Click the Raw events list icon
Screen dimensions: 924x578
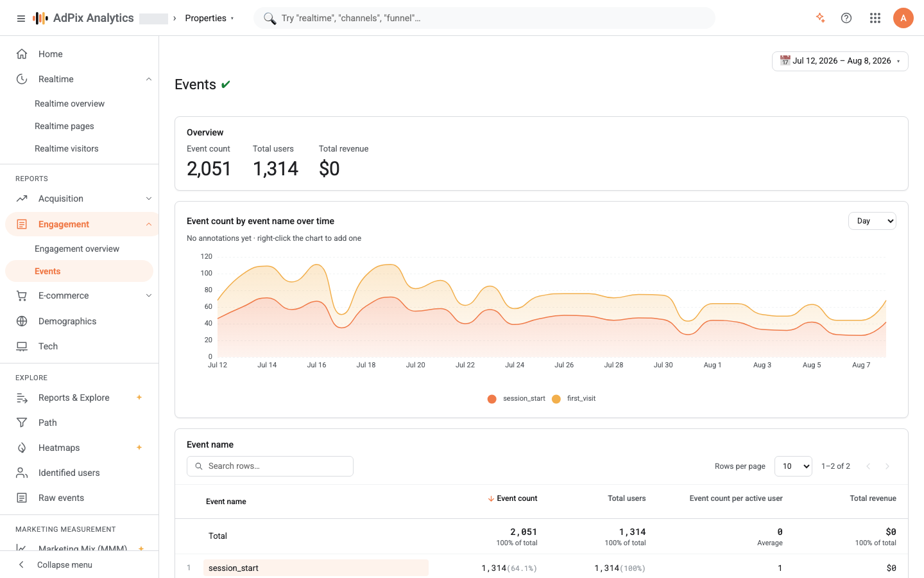[x=22, y=498]
